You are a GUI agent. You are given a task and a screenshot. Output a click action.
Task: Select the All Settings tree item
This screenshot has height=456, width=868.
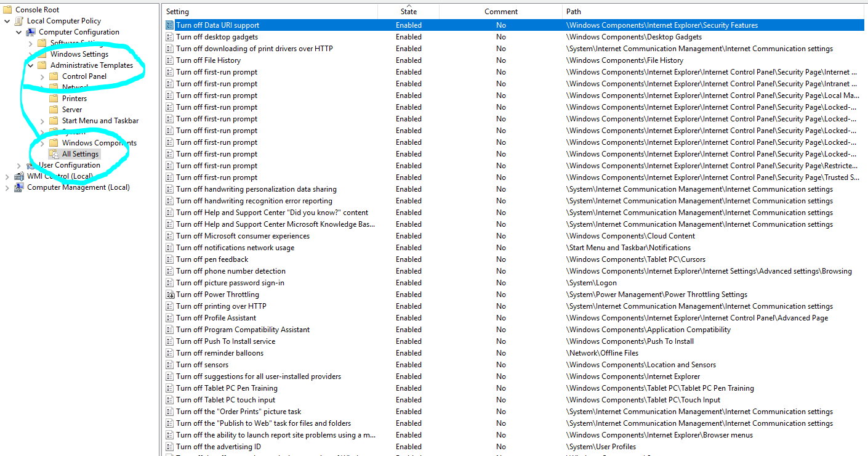coord(80,154)
